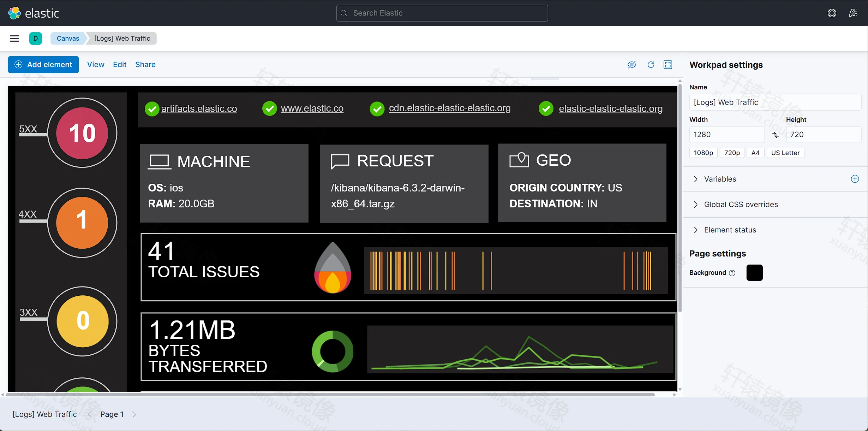Viewport: 868px width, 431px height.
Task: Open the artifacts.elastic.co link
Action: coord(199,109)
